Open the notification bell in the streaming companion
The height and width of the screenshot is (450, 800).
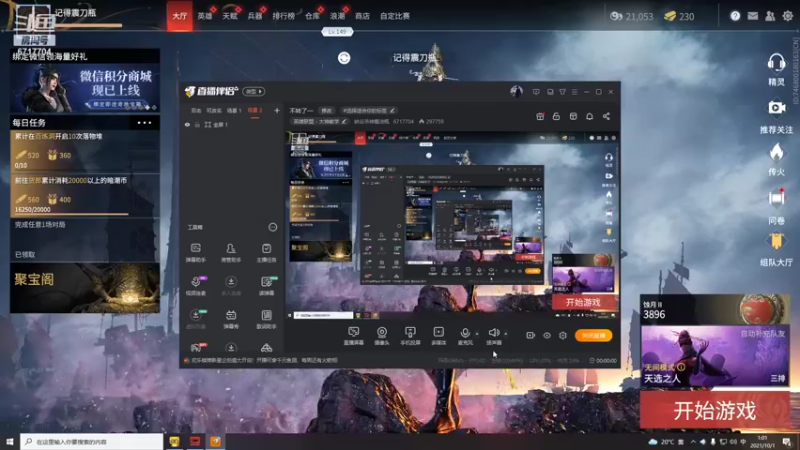[x=589, y=116]
